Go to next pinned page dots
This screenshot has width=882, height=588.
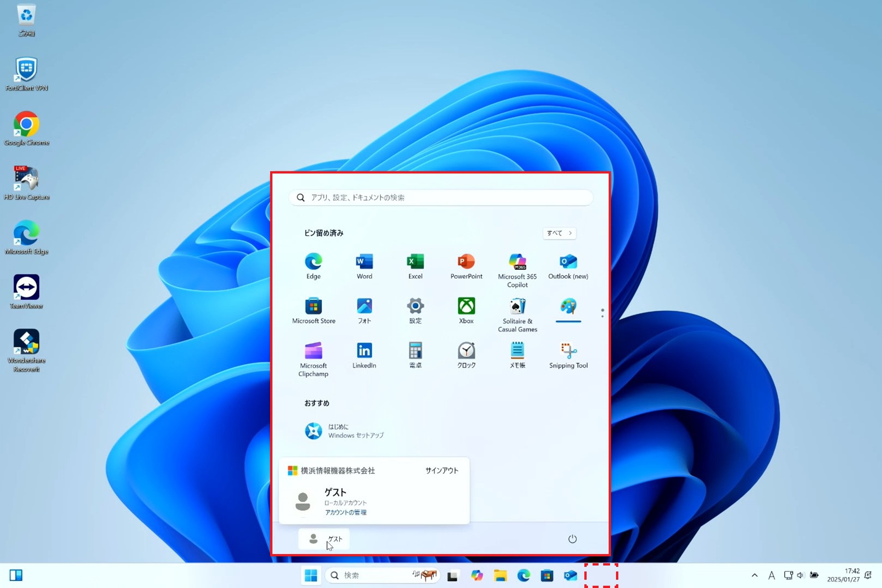coord(602,313)
